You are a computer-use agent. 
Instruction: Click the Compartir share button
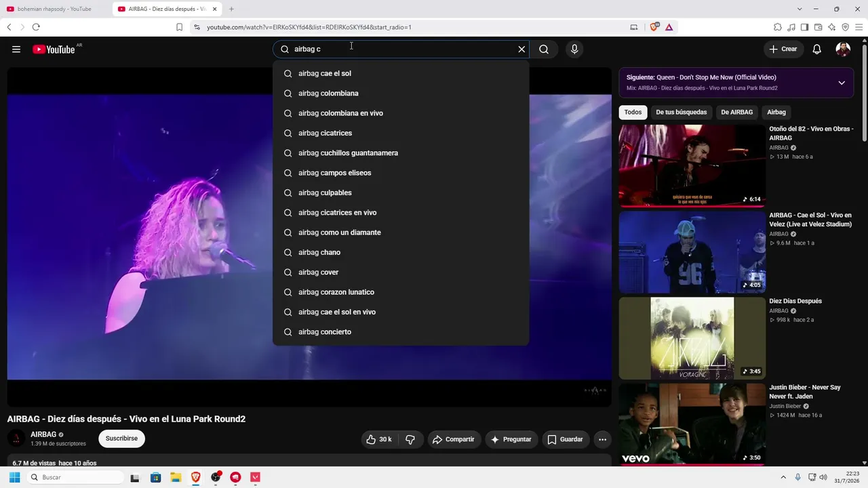pyautogui.click(x=454, y=439)
